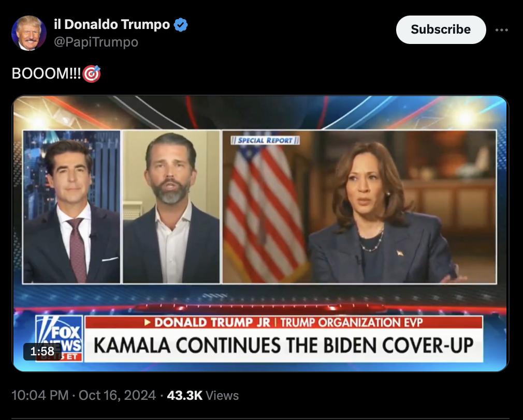
Task: Click the 1:58 video duration badge
Action: [42, 351]
